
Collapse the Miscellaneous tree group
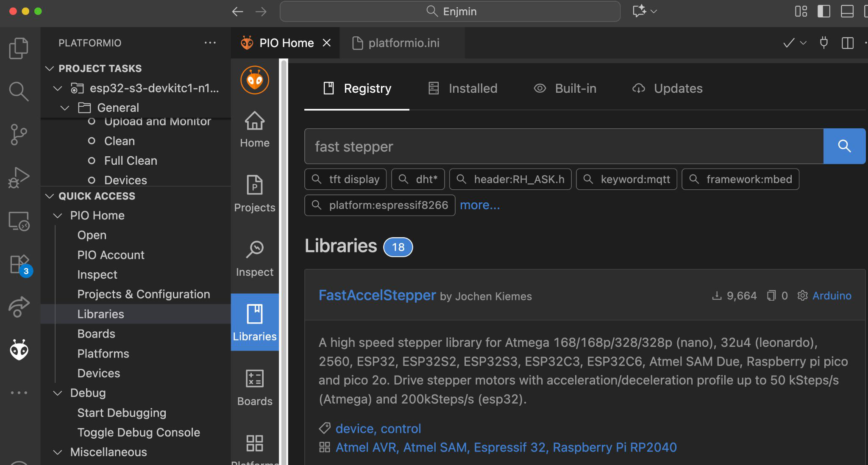58,452
